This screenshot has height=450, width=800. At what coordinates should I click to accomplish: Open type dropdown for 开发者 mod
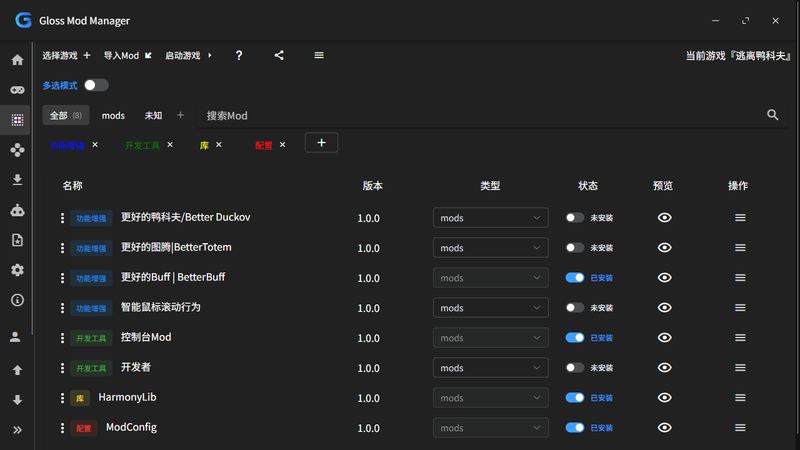point(491,368)
